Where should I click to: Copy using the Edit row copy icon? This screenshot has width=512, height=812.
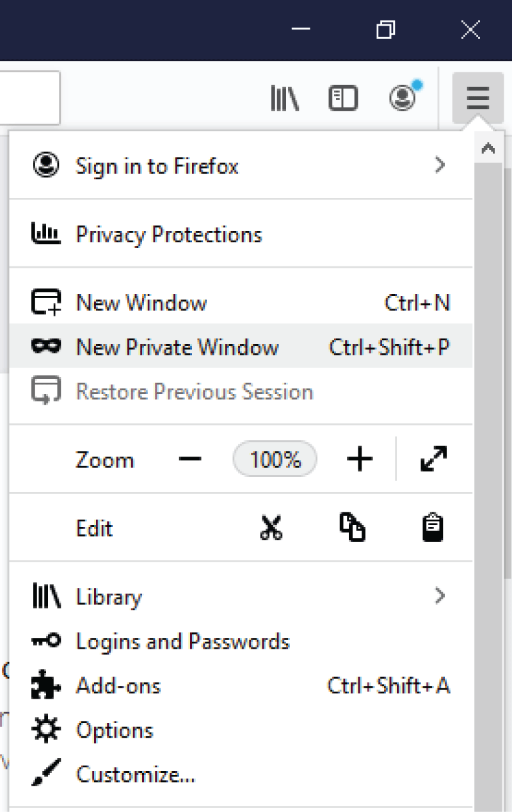(352, 528)
